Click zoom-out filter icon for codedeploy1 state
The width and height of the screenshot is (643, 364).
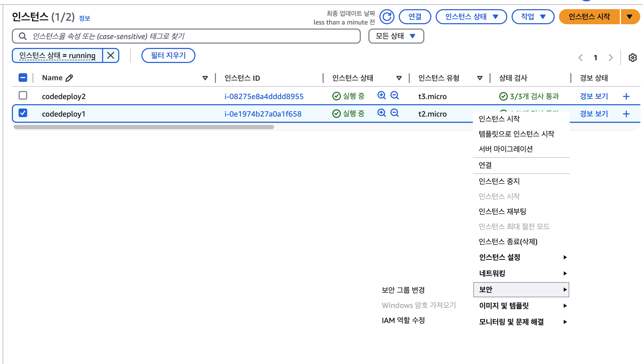click(395, 113)
